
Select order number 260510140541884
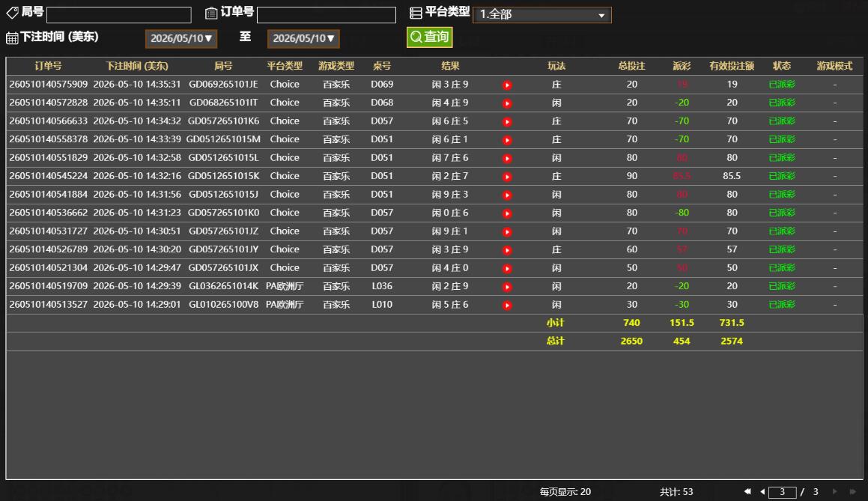[x=48, y=194]
